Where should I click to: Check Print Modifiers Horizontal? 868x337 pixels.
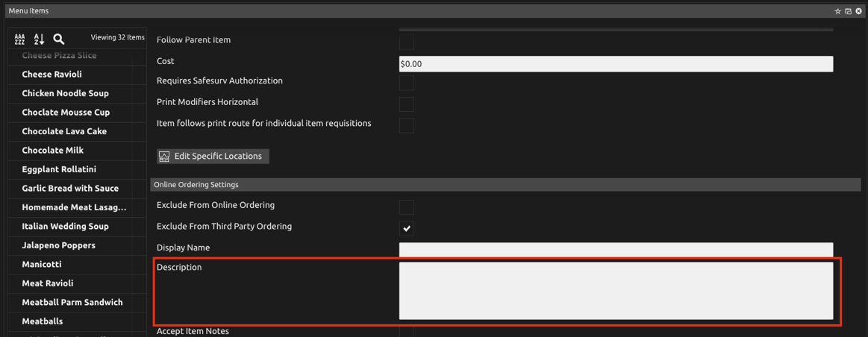(x=406, y=104)
